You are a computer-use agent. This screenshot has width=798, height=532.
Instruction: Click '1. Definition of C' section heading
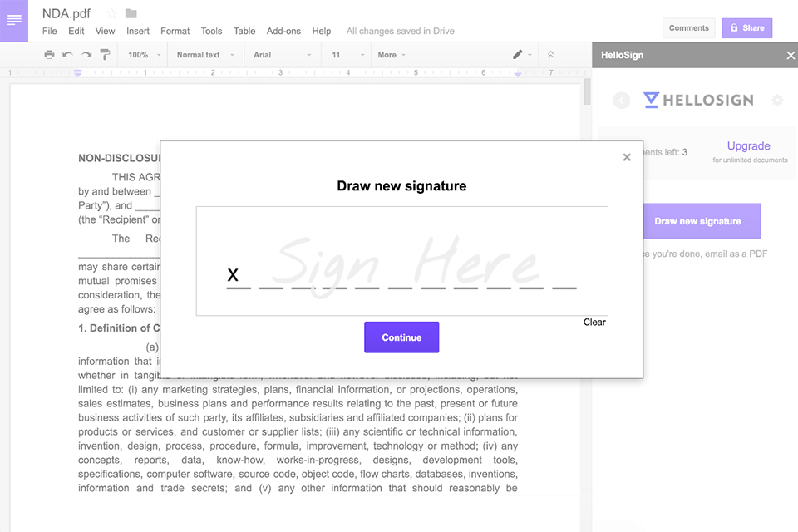tap(119, 328)
